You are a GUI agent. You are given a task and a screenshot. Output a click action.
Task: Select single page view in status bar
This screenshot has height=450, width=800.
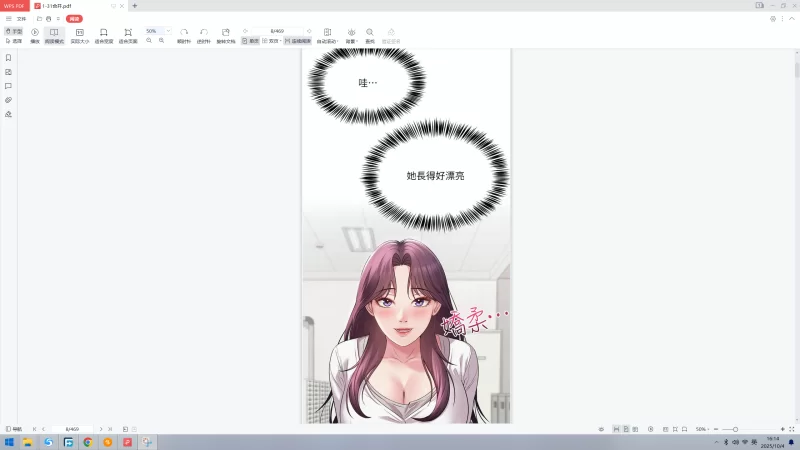pos(626,429)
